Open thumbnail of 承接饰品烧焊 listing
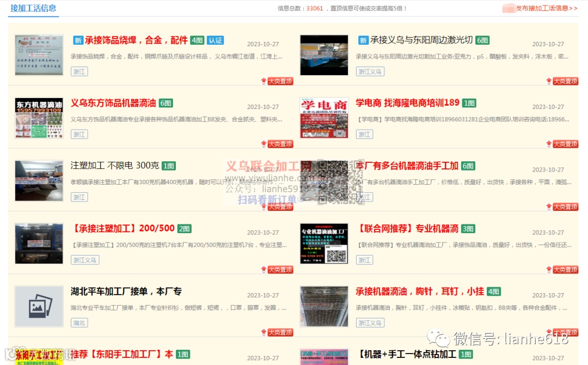 39,55
